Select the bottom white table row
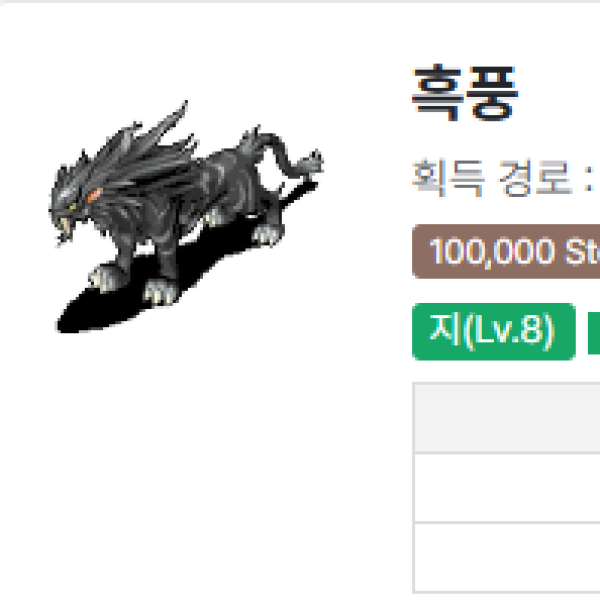The image size is (600, 615). coord(507,557)
